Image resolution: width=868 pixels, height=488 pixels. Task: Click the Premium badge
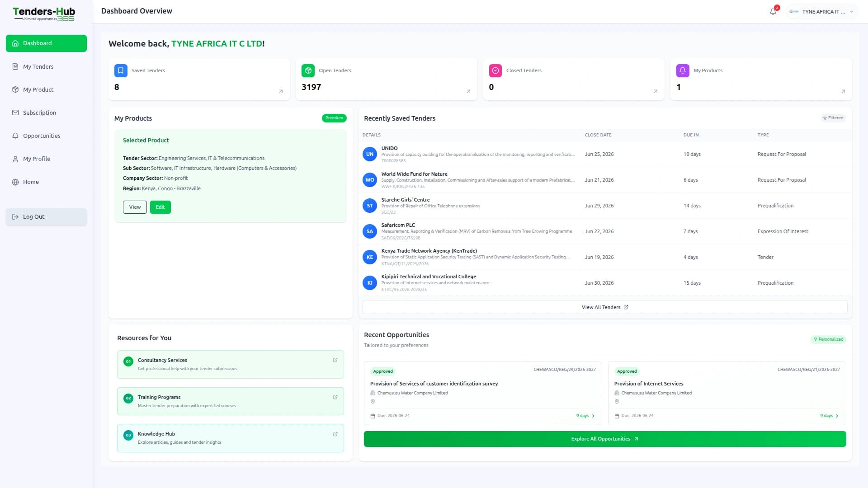point(334,118)
